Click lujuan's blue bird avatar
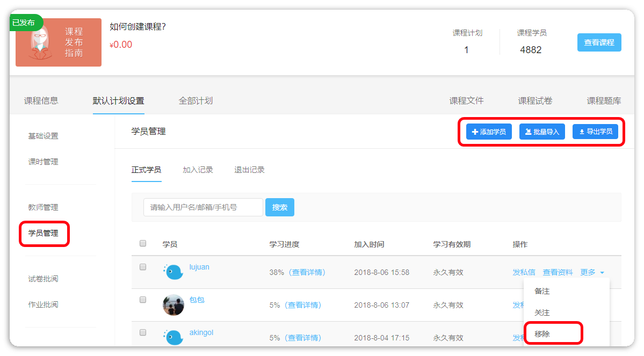Image resolution: width=644 pixels, height=356 pixels. [173, 272]
